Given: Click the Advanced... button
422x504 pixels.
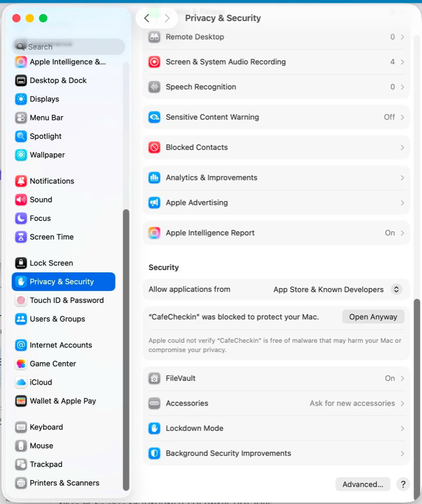Looking at the screenshot, I should pos(363,484).
